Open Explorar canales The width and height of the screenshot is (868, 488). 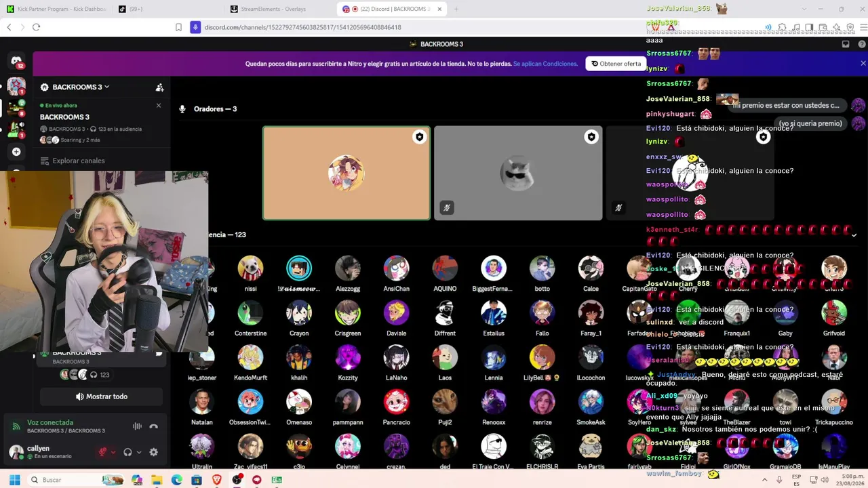(x=72, y=161)
